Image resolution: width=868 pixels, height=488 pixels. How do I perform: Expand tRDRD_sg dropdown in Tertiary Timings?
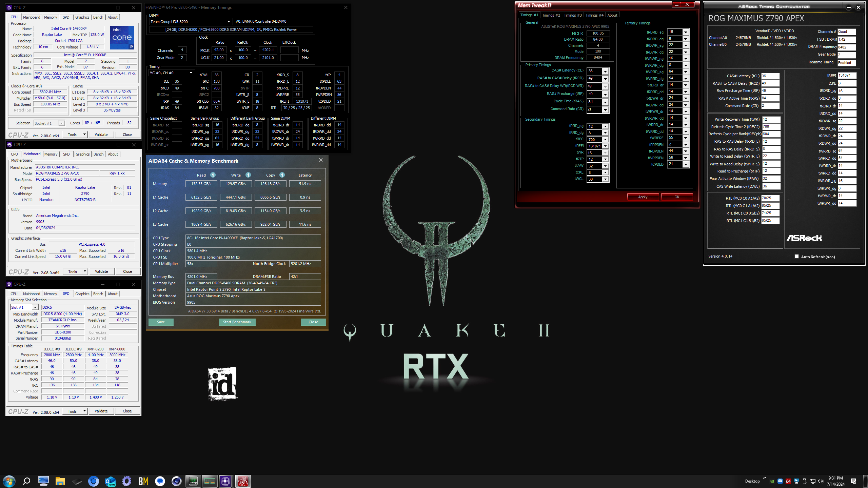pos(686,32)
